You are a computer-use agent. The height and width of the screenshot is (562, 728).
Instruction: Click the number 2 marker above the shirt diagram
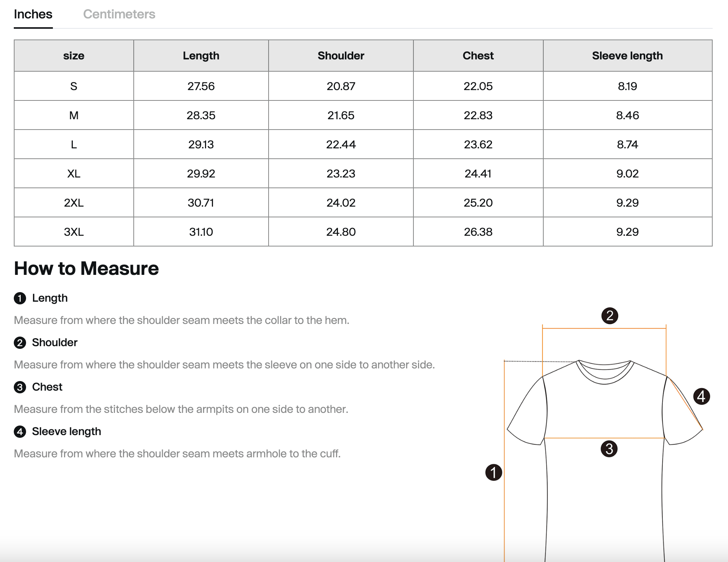coord(610,316)
